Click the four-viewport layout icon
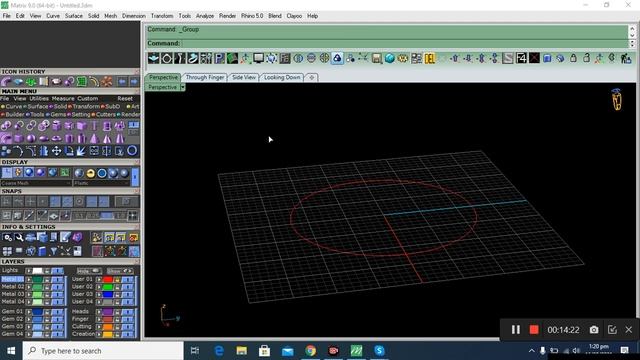The image size is (640, 360). tap(7, 251)
